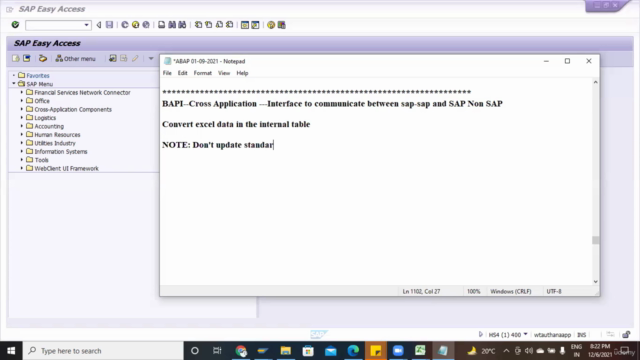Open the dropdown arrow after the Change Favorites pencil
This screenshot has height=360, width=640.
tap(151, 58)
